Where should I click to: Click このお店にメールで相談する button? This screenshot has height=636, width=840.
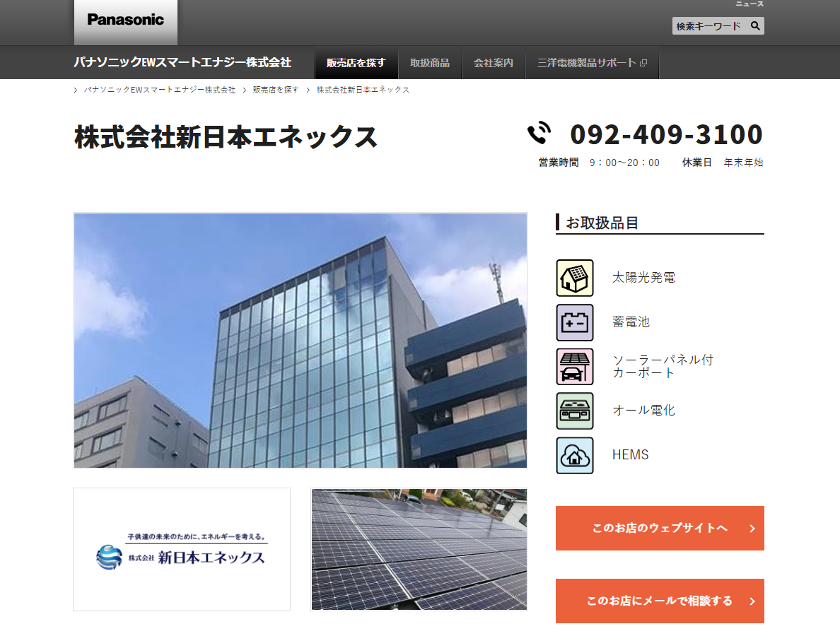pyautogui.click(x=660, y=601)
